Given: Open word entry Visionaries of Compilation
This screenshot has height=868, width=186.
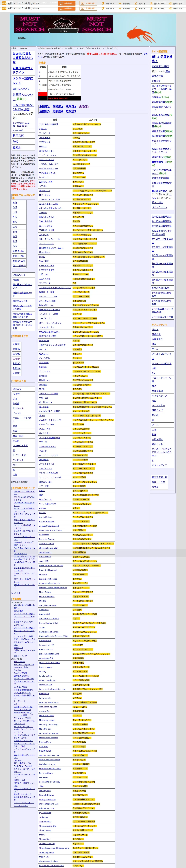Looking at the screenshot, I should click(51, 866).
